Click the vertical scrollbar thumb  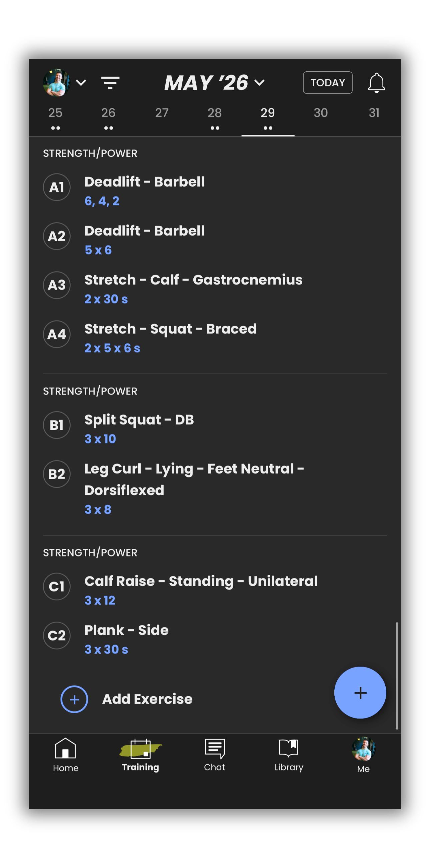pos(397,676)
